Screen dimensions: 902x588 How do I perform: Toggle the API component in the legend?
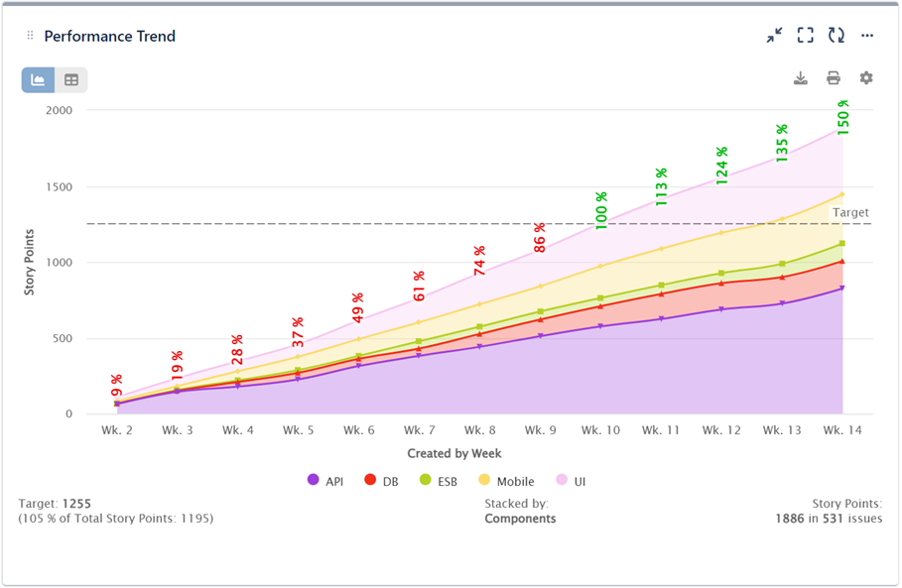point(326,479)
